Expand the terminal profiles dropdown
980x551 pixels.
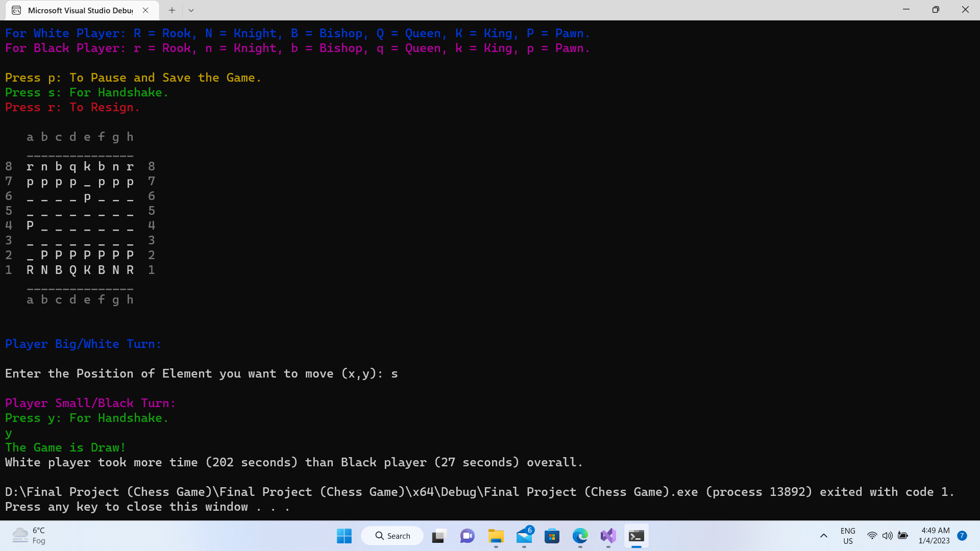point(191,10)
